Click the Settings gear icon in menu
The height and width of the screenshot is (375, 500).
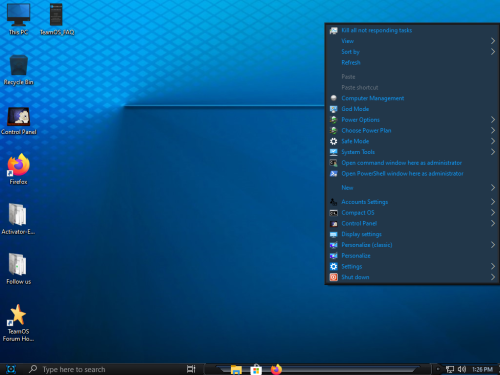[x=333, y=266]
